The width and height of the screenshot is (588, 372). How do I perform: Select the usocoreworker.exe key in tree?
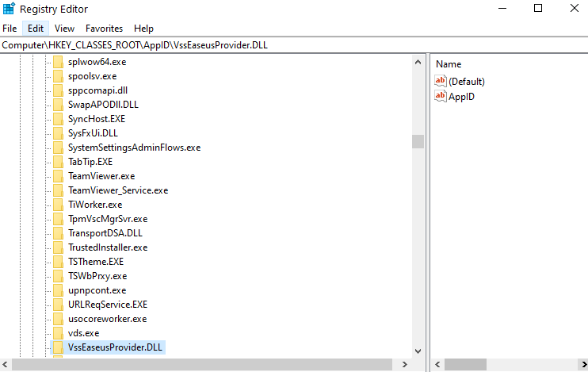(107, 319)
